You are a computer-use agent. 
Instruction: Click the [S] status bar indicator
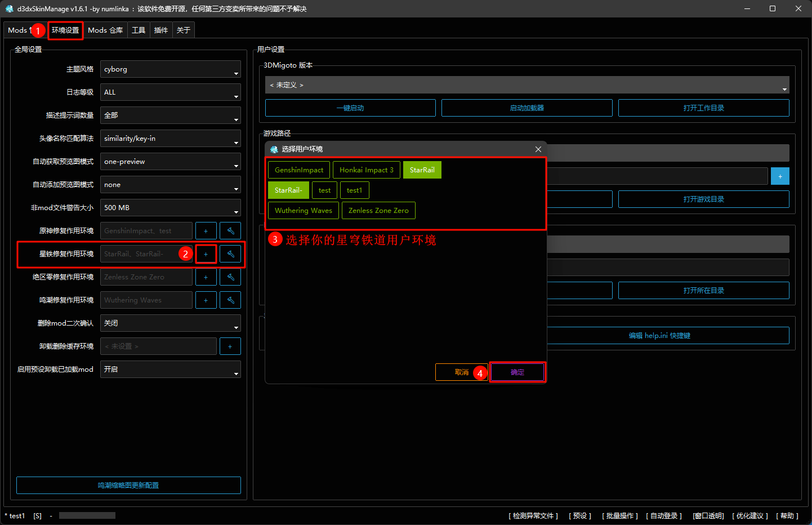click(37, 516)
